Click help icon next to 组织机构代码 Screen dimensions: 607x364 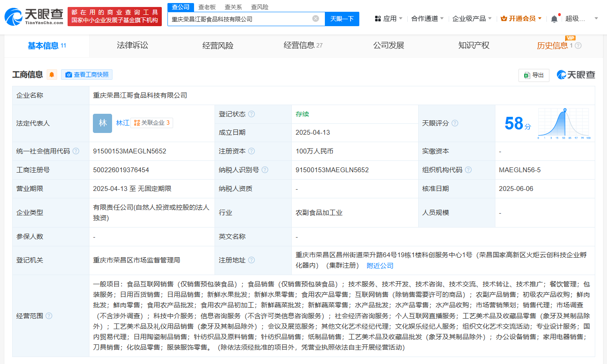[x=468, y=170]
